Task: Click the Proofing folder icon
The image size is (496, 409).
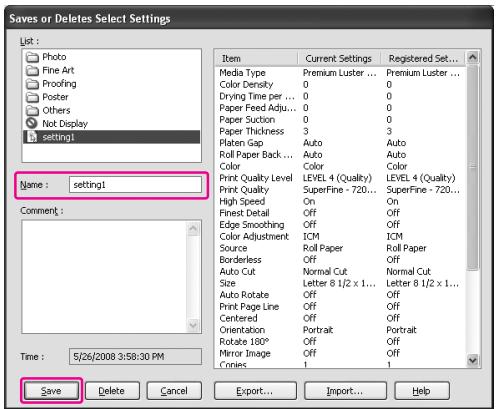Action: [32, 84]
